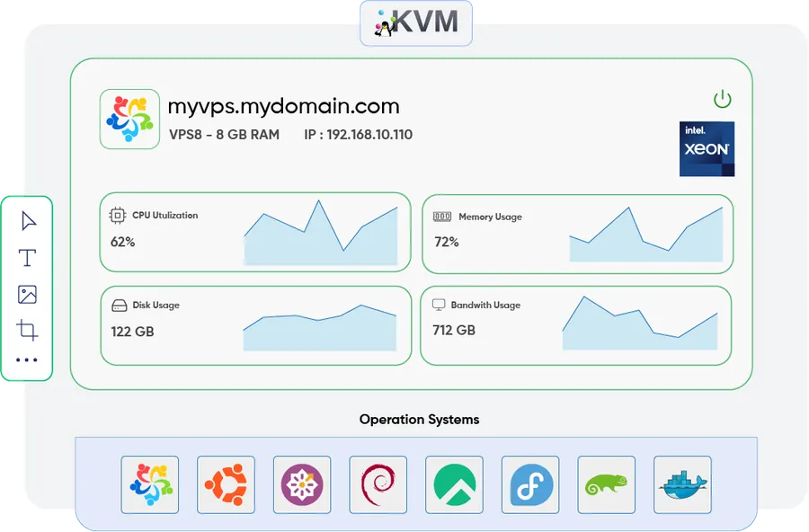Select the cursor tool in the sidebar
This screenshot has height=532, width=809.
(x=28, y=218)
